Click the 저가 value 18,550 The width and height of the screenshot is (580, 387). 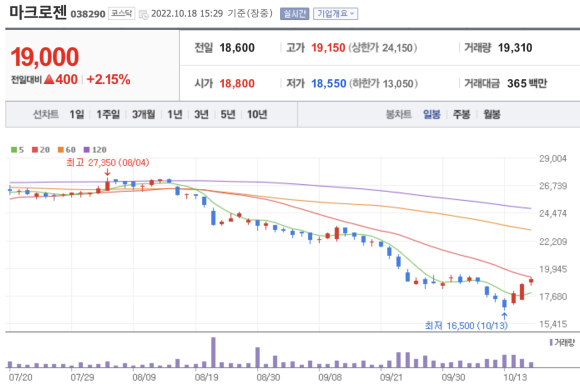click(x=328, y=84)
